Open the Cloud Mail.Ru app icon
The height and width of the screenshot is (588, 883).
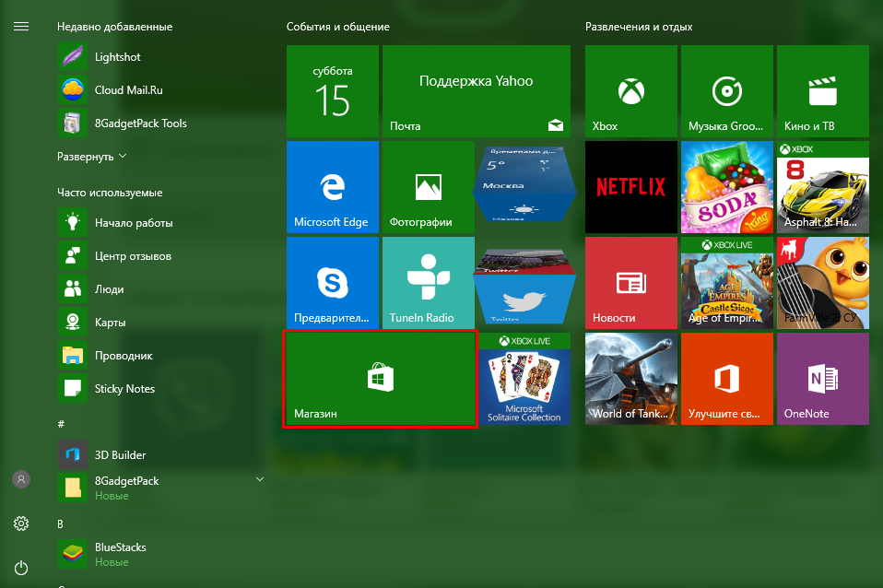[x=73, y=90]
